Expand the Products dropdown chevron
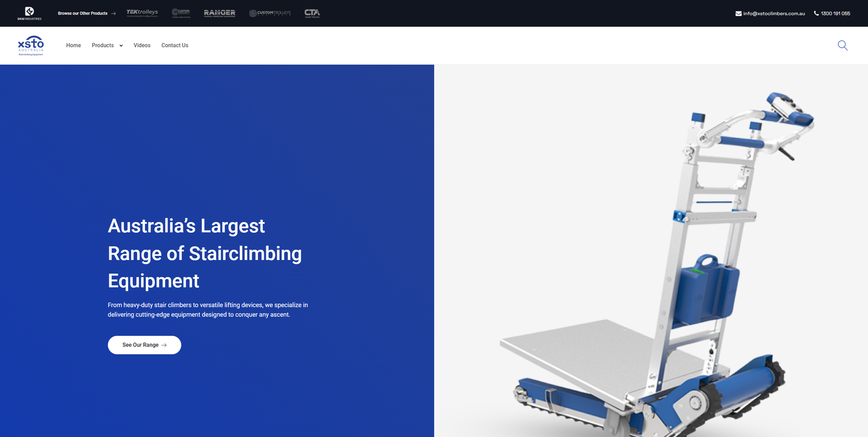Image resolution: width=868 pixels, height=437 pixels. 121,46
